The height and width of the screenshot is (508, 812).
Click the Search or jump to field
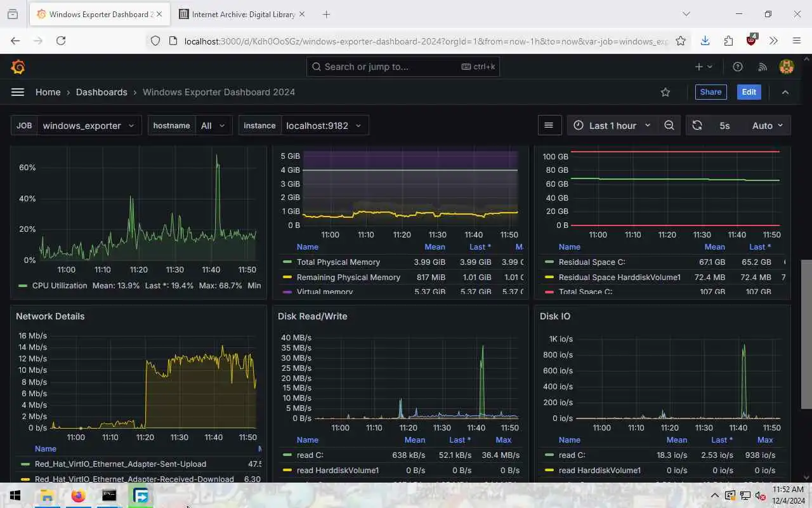click(x=403, y=67)
